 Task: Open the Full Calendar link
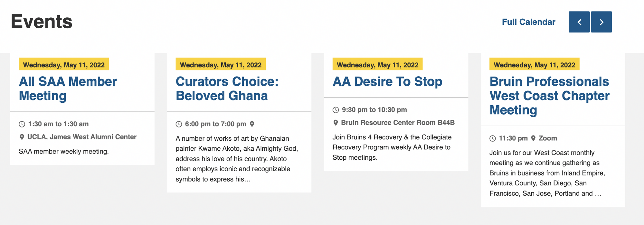pos(528,22)
